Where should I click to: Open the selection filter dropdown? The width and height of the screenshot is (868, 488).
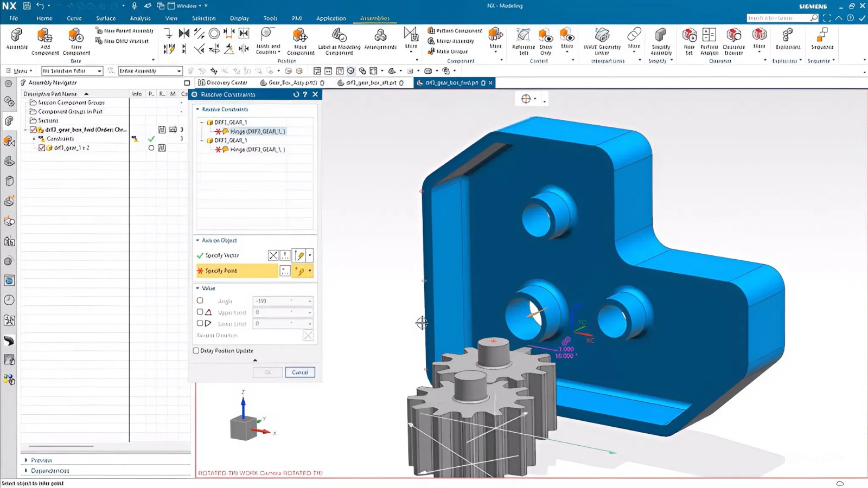[x=100, y=70]
